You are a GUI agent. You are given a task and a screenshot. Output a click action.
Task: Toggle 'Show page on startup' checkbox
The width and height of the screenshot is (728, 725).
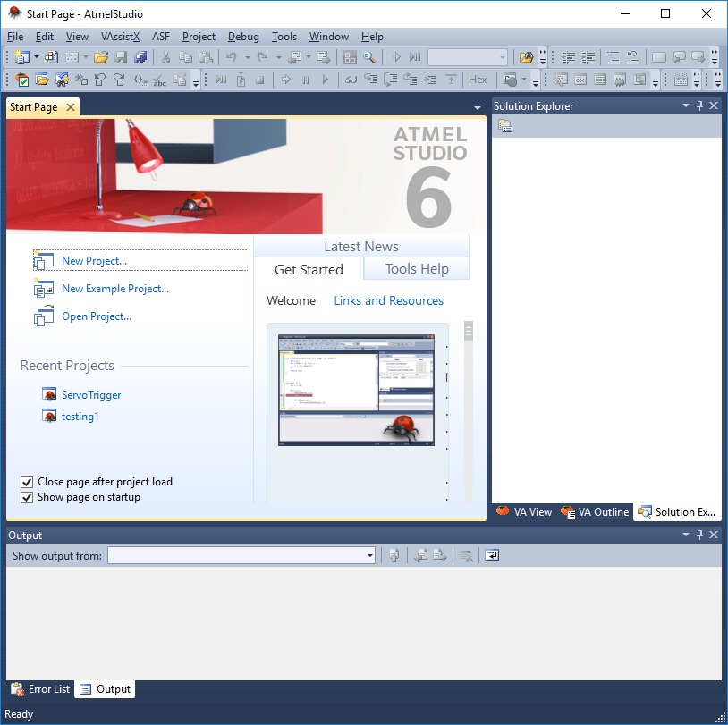coord(27,498)
